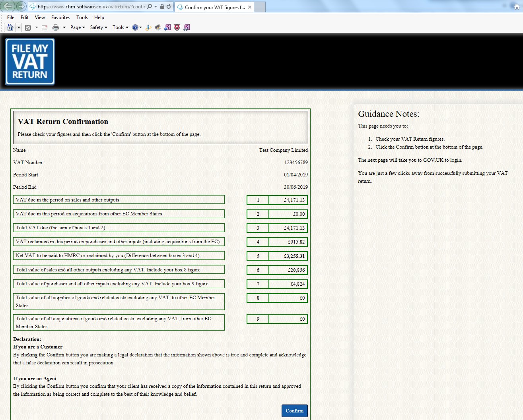Open the Send to OneNote icon
The width and height of the screenshot is (523, 420).
(x=167, y=27)
